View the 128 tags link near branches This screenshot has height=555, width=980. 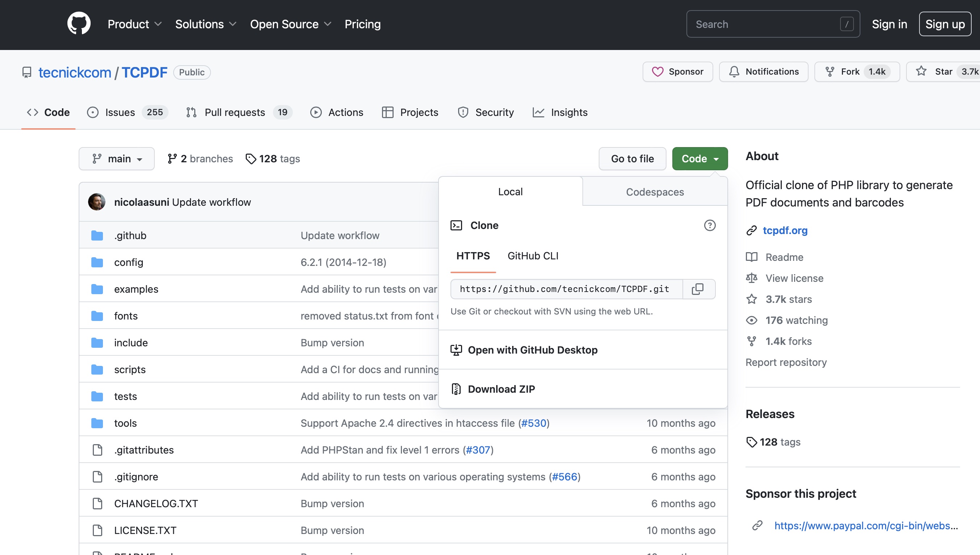273,159
